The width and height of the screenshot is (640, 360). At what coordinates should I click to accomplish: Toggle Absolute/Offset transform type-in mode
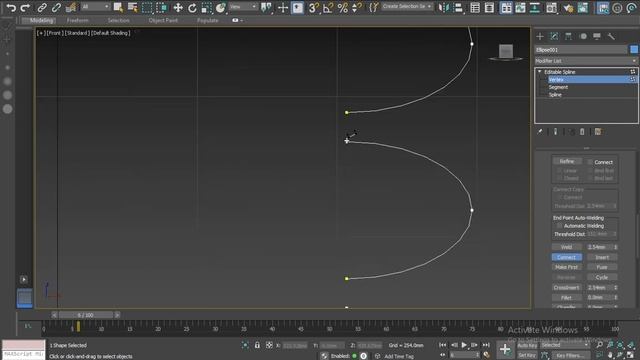coord(269,345)
